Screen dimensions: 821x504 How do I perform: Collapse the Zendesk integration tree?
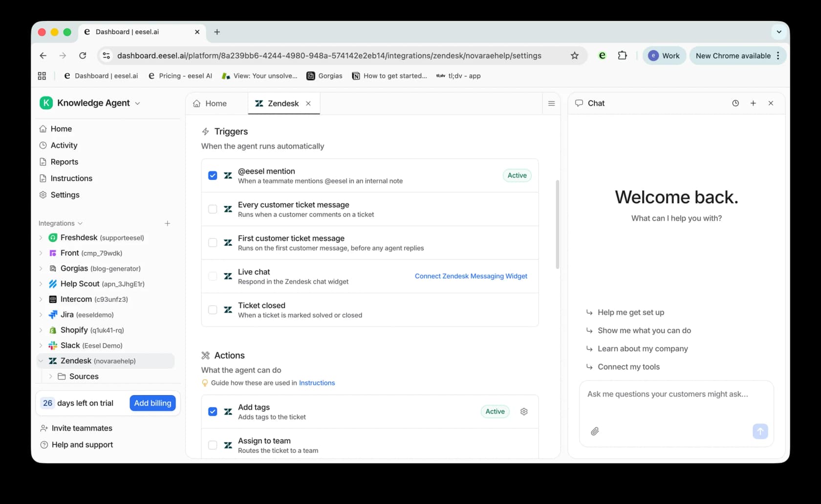click(x=41, y=361)
